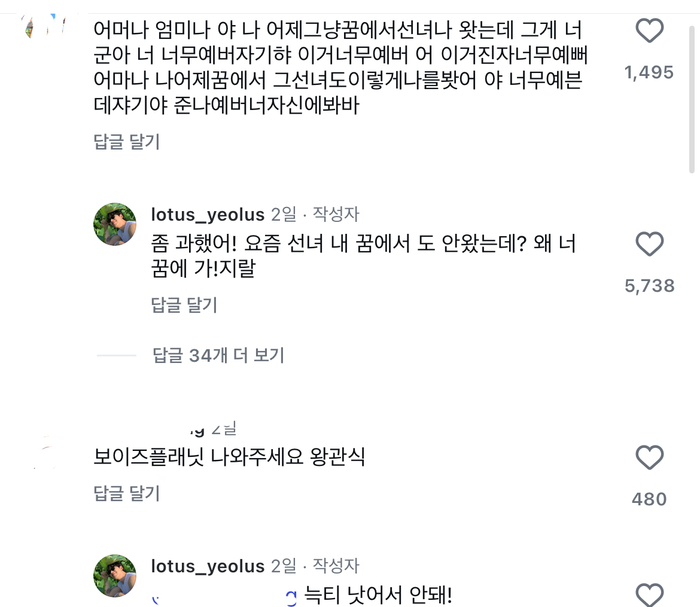The height and width of the screenshot is (607, 700).
Task: Like the comment with 1,495 likes
Action: pos(649,31)
